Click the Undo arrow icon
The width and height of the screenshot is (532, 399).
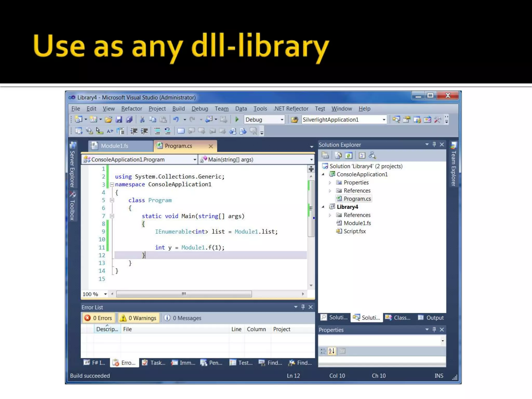coord(176,119)
